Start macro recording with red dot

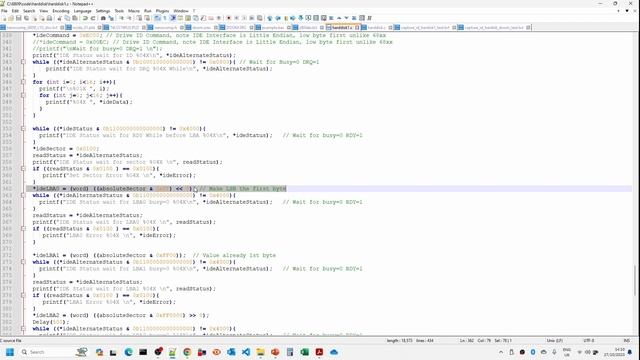[x=229, y=18]
